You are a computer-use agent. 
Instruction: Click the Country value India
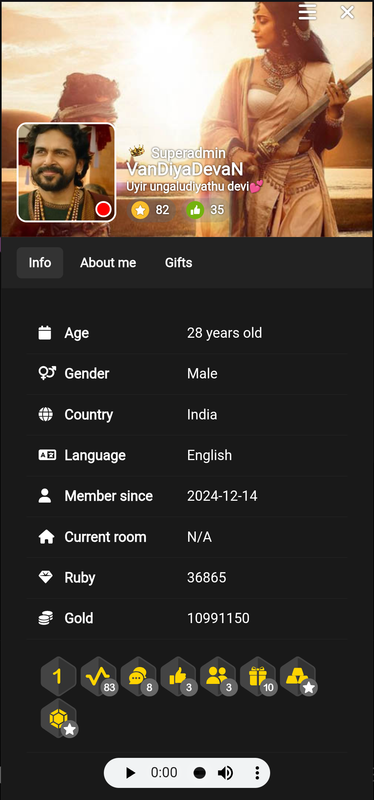[202, 414]
